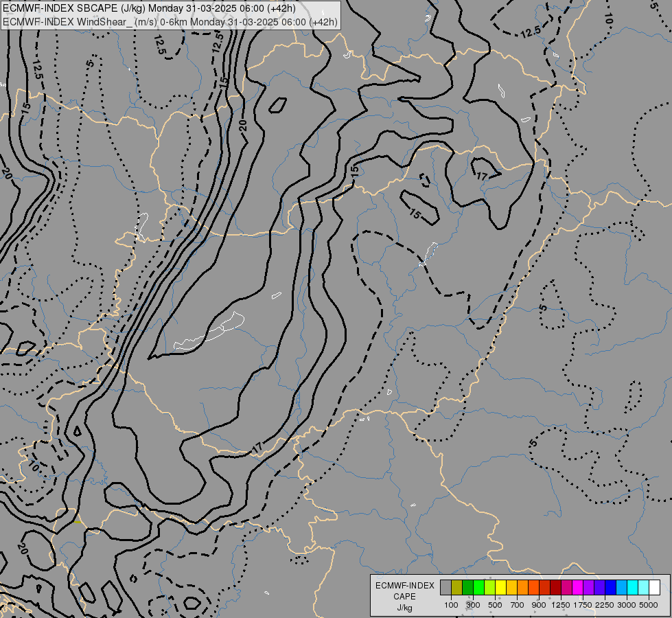The width and height of the screenshot is (672, 618).
Task: Select the magenta fuchsia legend swatch
Action: click(x=578, y=588)
